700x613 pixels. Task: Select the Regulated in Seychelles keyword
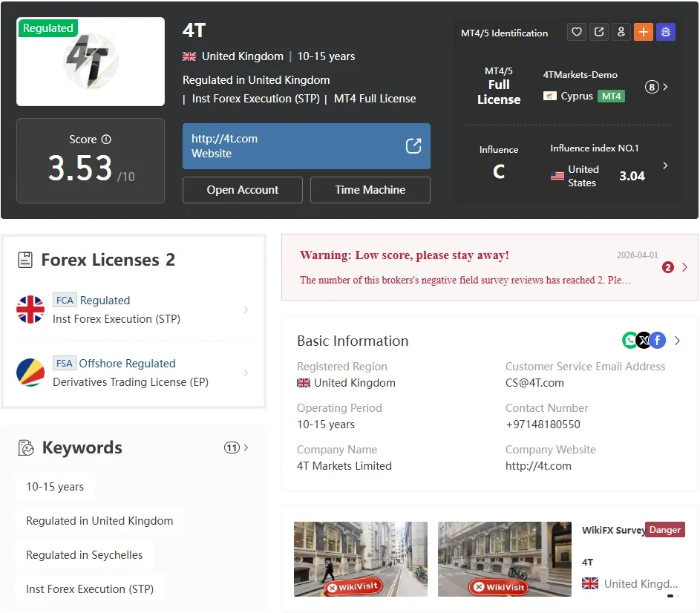tap(85, 555)
